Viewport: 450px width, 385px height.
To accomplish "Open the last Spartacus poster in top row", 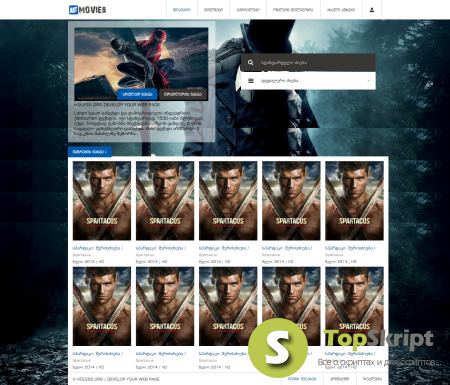I will (354, 201).
